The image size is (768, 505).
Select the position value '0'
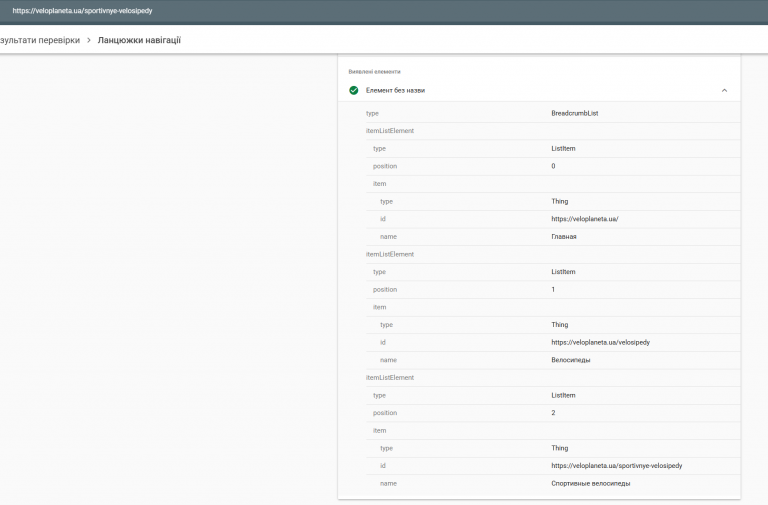(553, 166)
